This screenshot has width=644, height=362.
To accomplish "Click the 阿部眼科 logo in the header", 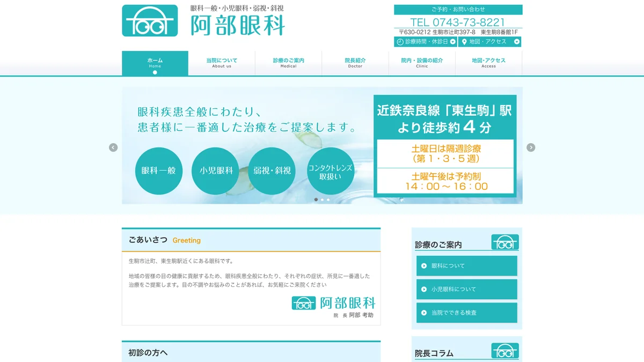I will 204,20.
